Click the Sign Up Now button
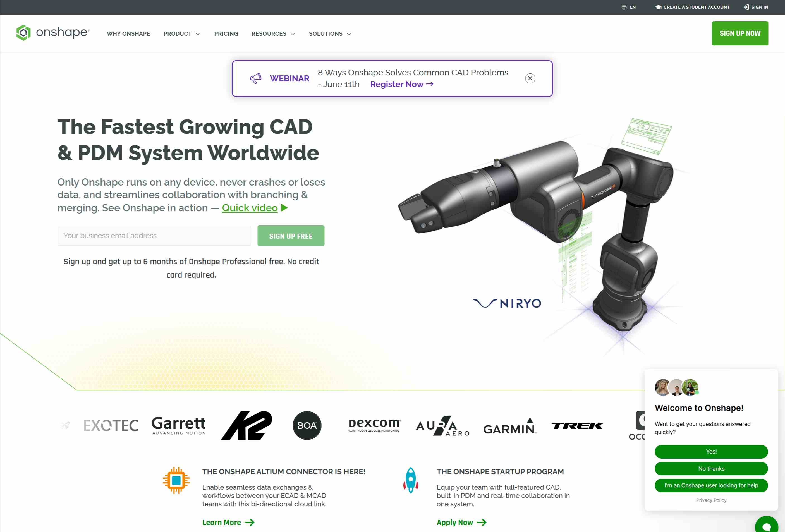785x532 pixels. click(740, 33)
